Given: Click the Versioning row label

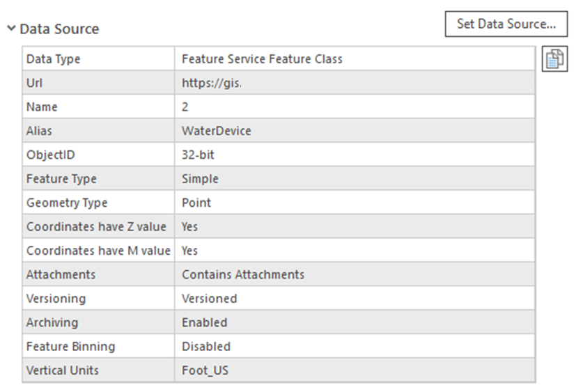Looking at the screenshot, I should click(56, 298).
